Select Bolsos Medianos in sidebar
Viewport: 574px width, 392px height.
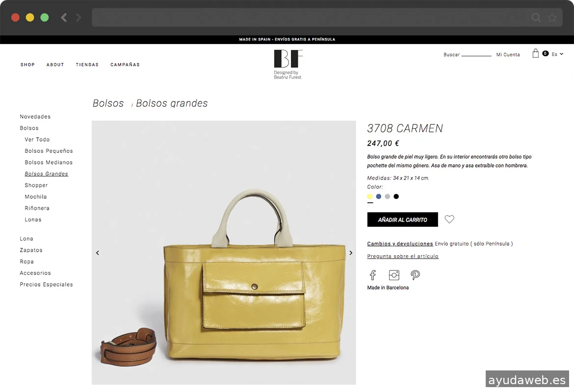click(x=49, y=162)
